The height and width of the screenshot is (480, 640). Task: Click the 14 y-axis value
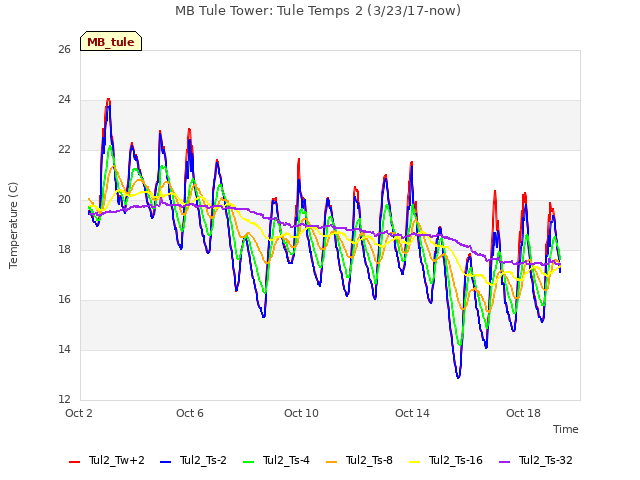point(64,349)
